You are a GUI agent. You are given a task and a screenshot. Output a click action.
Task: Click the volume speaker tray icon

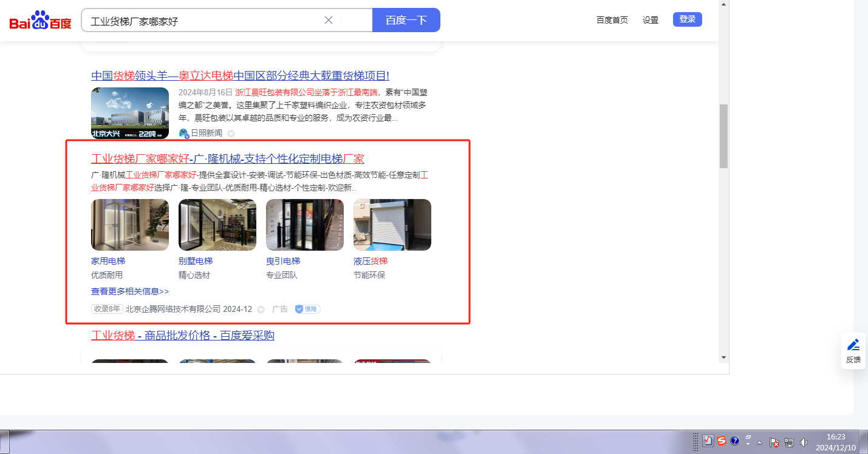pyautogui.click(x=804, y=442)
